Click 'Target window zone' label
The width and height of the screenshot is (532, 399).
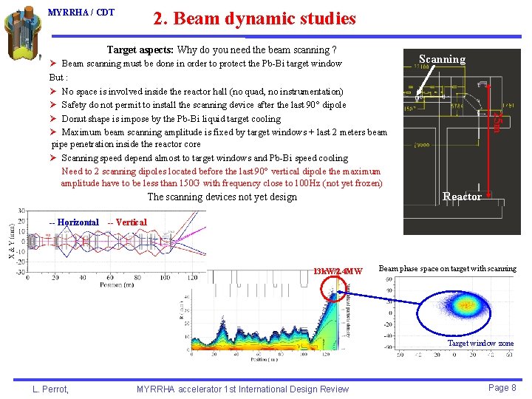(x=480, y=343)
